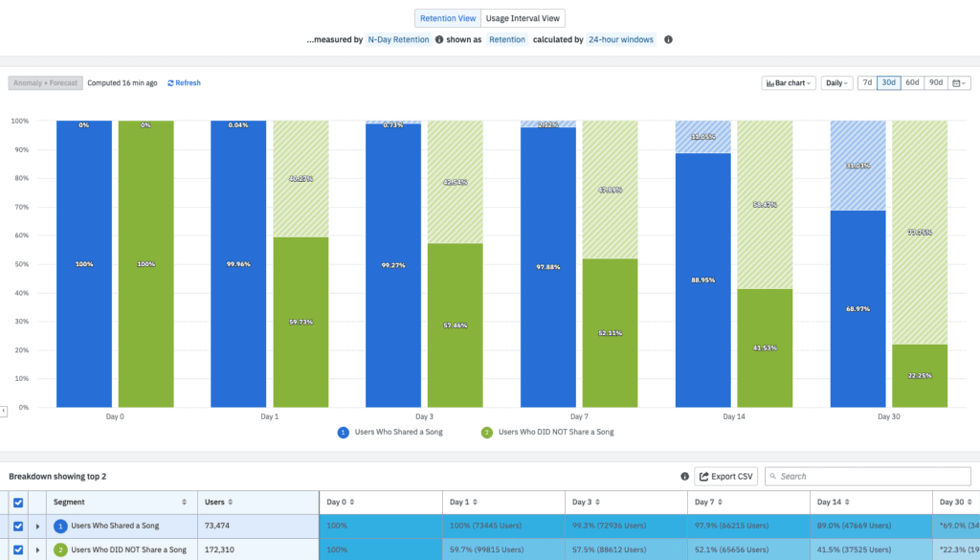Click the Segment column sort arrows
This screenshot has height=560, width=980.
coord(184,503)
